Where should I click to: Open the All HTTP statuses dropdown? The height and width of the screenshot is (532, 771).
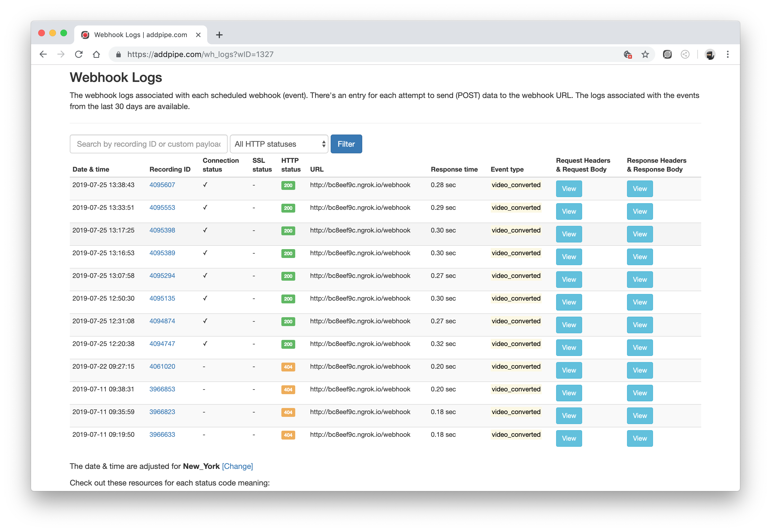point(279,144)
